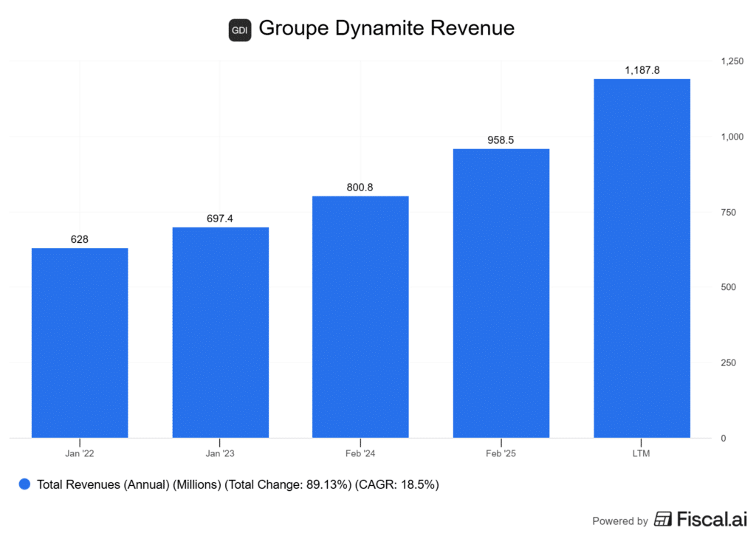This screenshot has height=536, width=756.
Task: Click the 958.5 data label
Action: (x=501, y=140)
